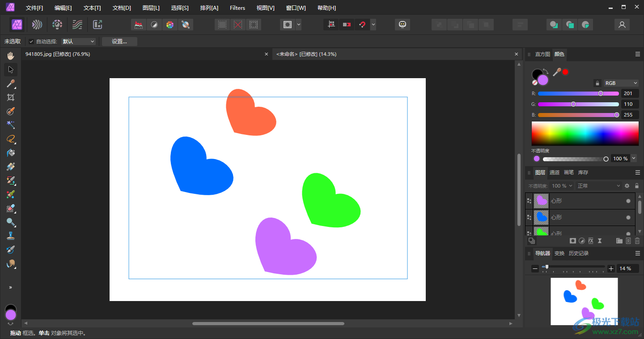Click the navigator zoom-in plus button

pos(611,268)
